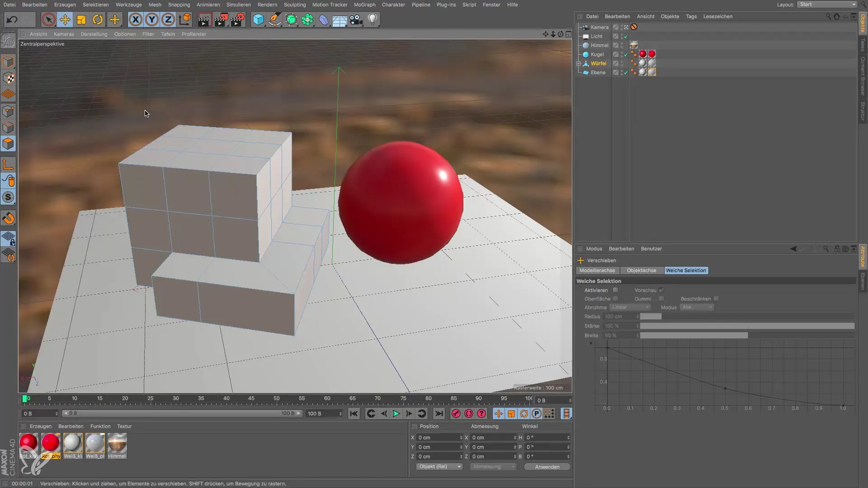Select the Live Selection tool
This screenshot has width=868, height=488.
pyautogui.click(x=48, y=19)
